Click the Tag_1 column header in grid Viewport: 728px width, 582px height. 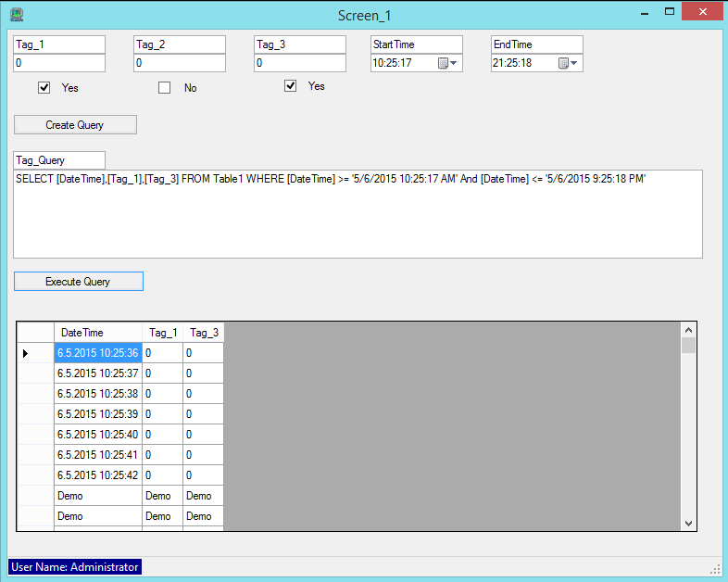point(162,333)
